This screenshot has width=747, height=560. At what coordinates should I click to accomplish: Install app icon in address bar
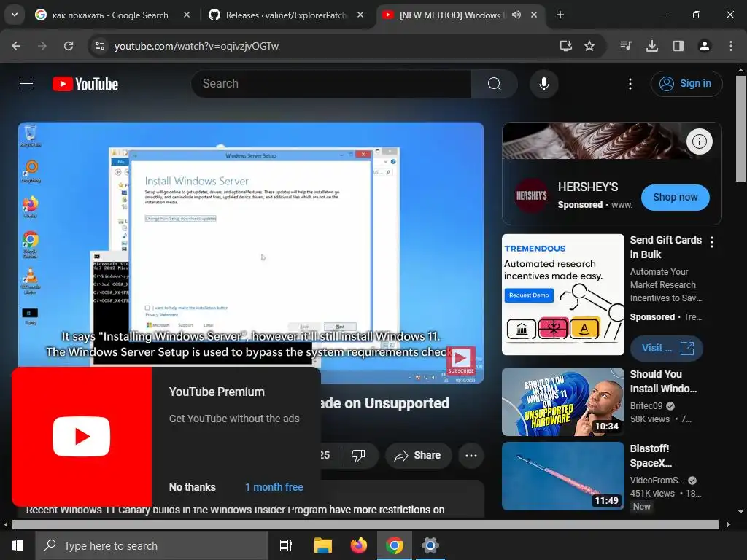point(565,46)
